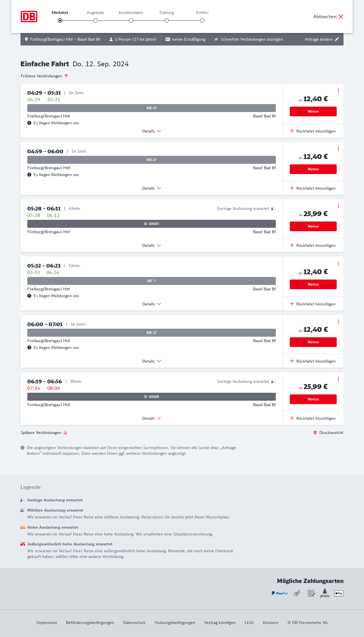This screenshot has height=637, width=364.
Task: Expand Details for the 04:29 RB 27 connection
Action: click(x=152, y=131)
